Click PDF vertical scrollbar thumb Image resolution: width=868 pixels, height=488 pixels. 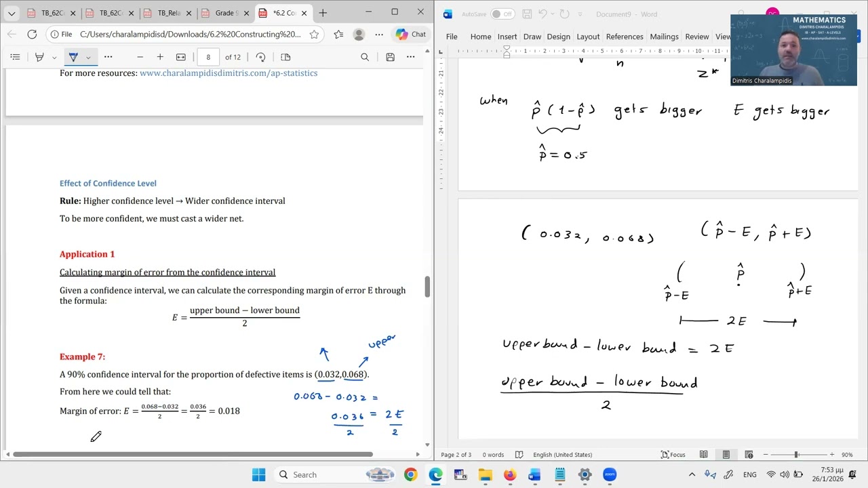[x=427, y=287]
